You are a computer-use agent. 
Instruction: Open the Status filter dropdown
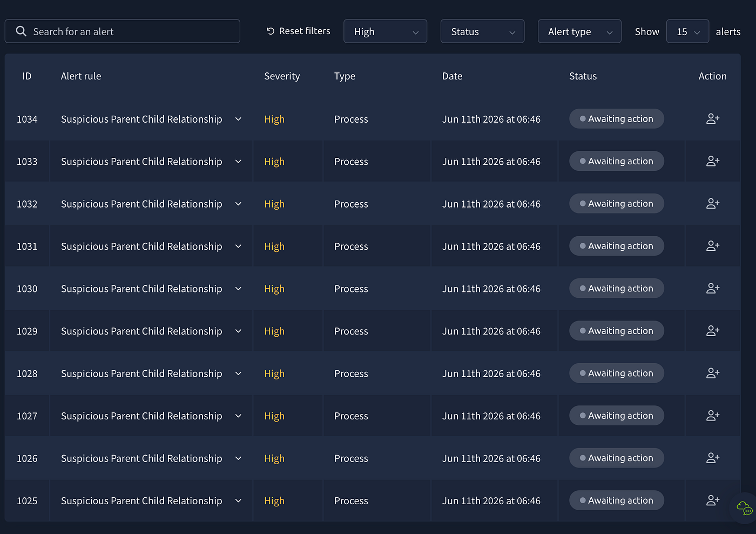point(482,31)
